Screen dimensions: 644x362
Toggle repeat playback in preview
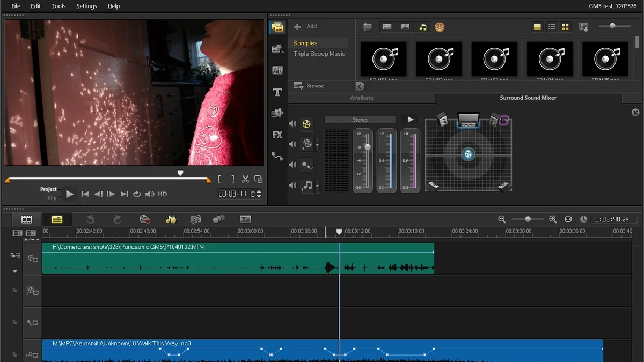point(137,194)
